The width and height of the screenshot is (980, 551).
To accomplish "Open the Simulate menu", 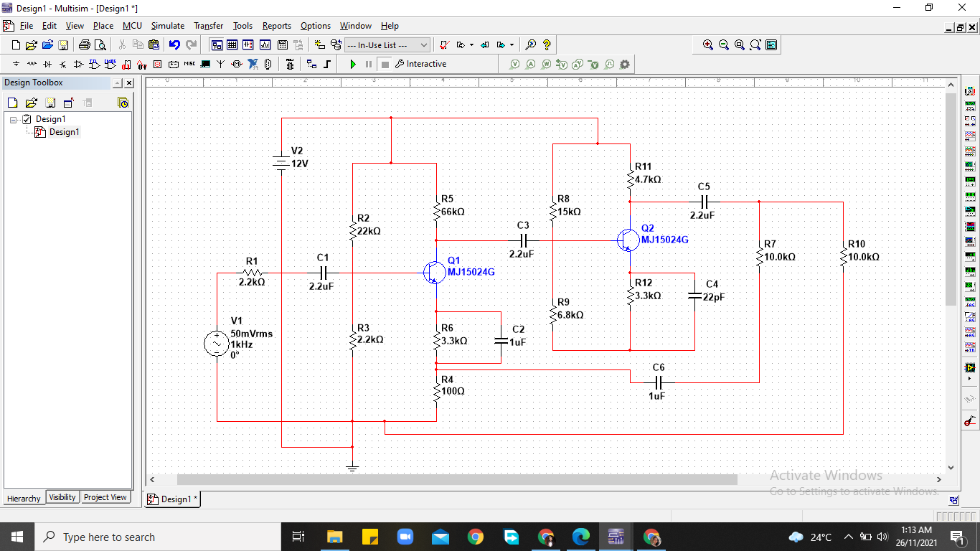I will pyautogui.click(x=167, y=26).
